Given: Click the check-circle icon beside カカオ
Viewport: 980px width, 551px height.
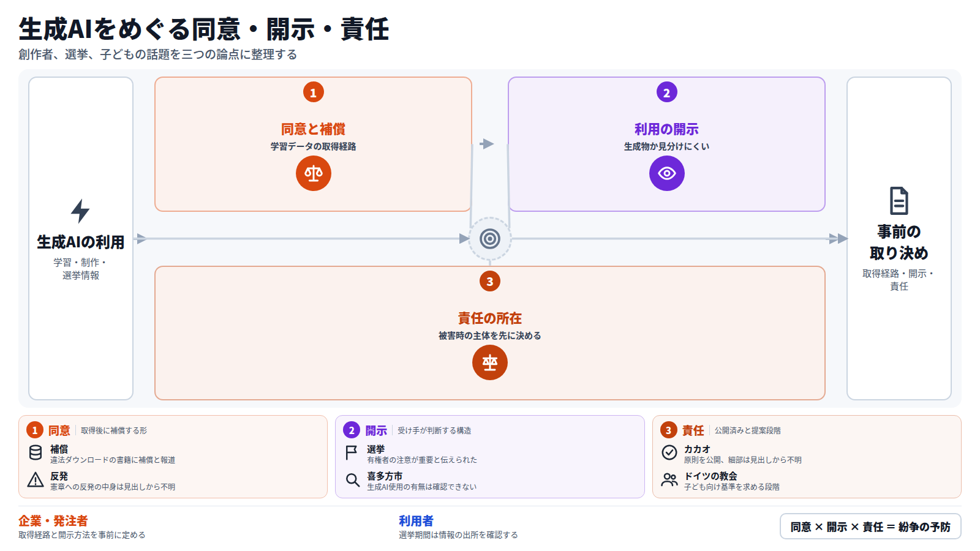Looking at the screenshot, I should [669, 453].
